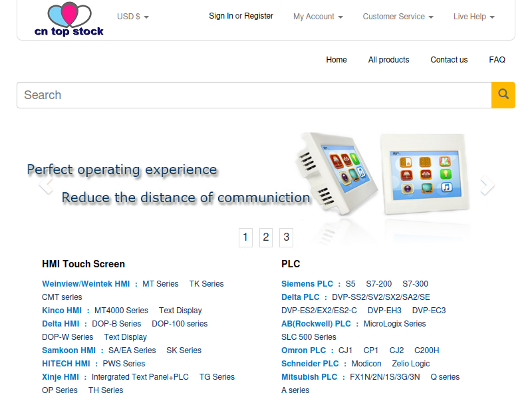This screenshot has width=532, height=399.
Task: Open PWS Series link
Action: [x=124, y=364]
